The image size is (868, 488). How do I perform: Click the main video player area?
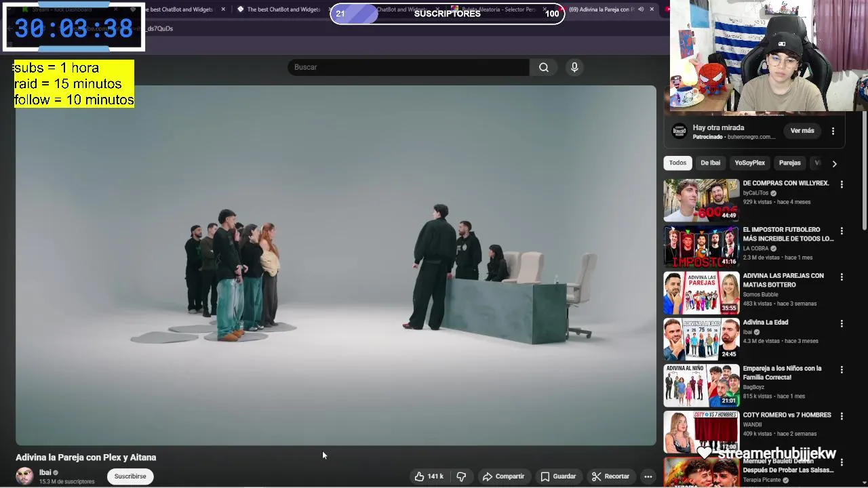click(x=336, y=265)
